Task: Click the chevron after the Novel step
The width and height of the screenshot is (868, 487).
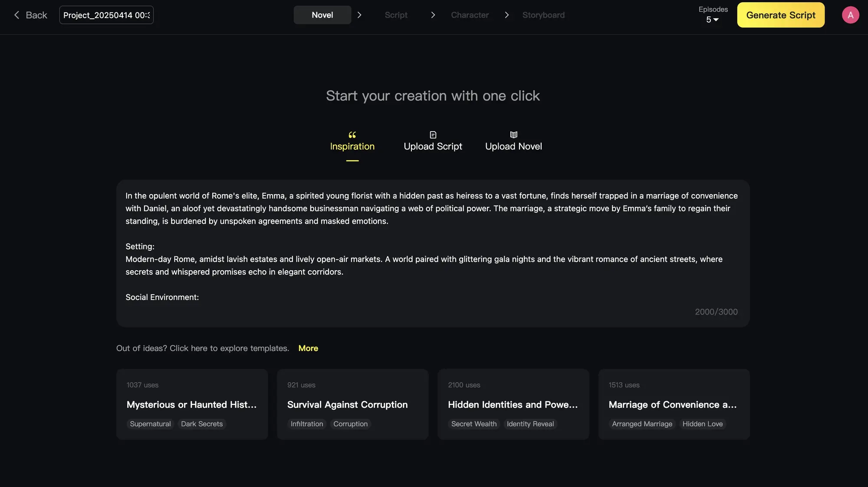Action: point(359,15)
